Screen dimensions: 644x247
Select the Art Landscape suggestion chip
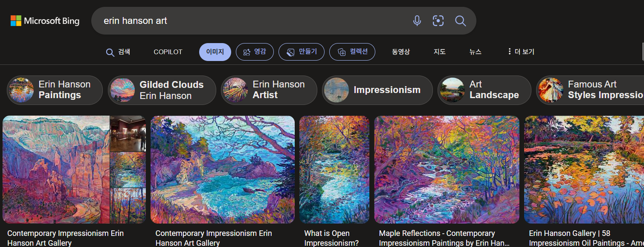[484, 90]
